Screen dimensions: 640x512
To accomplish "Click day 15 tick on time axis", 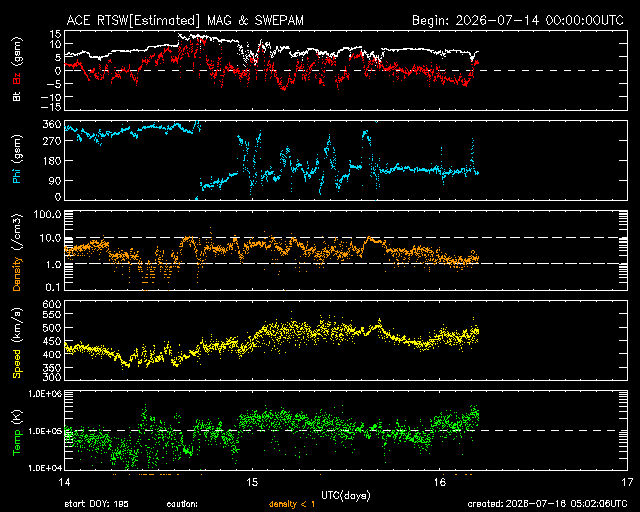I will 252,482.
